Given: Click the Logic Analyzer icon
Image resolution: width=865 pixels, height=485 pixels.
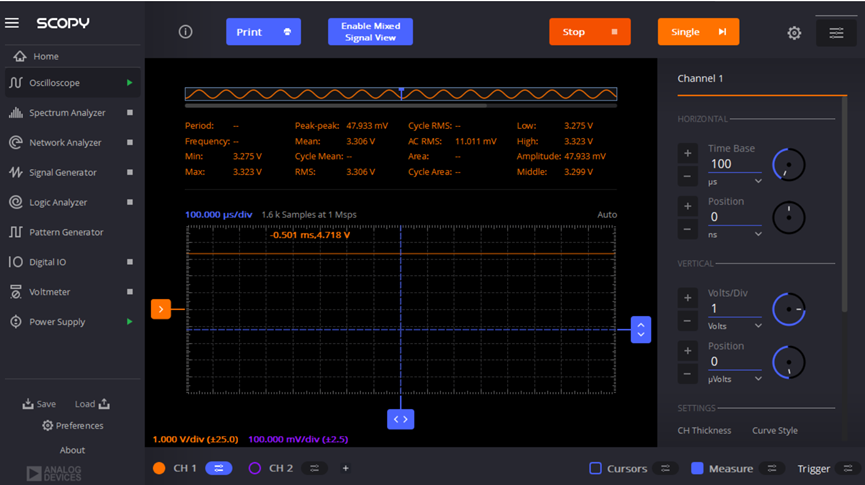Looking at the screenshot, I should pyautogui.click(x=15, y=202).
